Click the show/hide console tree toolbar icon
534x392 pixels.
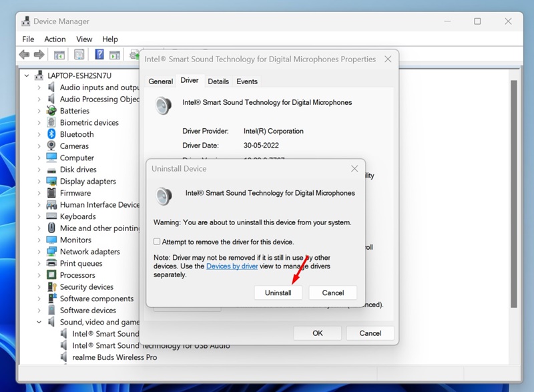pyautogui.click(x=59, y=55)
